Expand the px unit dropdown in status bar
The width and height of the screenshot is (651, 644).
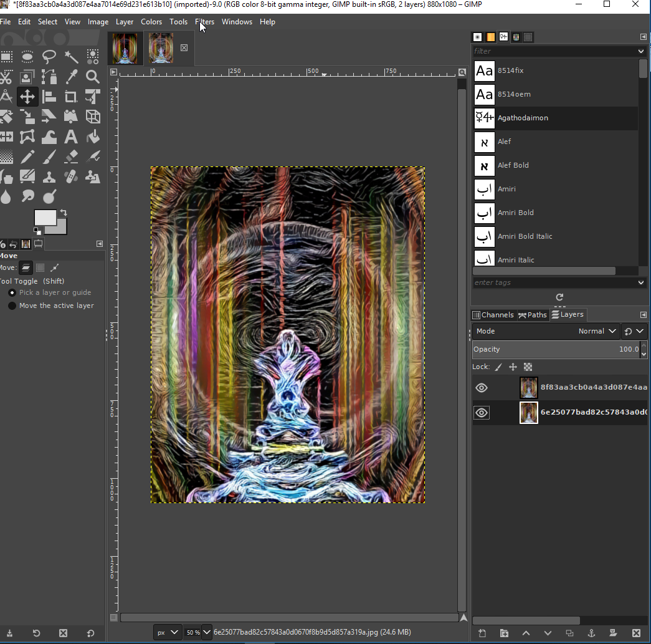[167, 632]
